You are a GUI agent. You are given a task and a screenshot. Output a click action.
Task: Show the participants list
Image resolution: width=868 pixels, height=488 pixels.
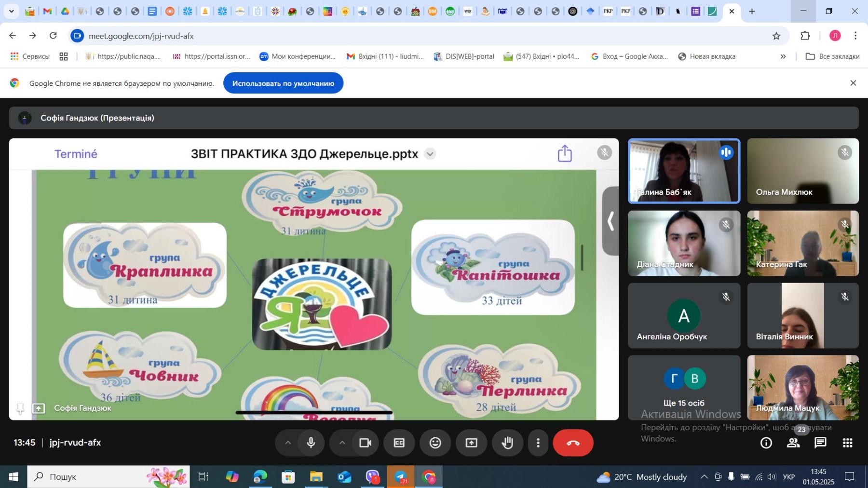(793, 443)
